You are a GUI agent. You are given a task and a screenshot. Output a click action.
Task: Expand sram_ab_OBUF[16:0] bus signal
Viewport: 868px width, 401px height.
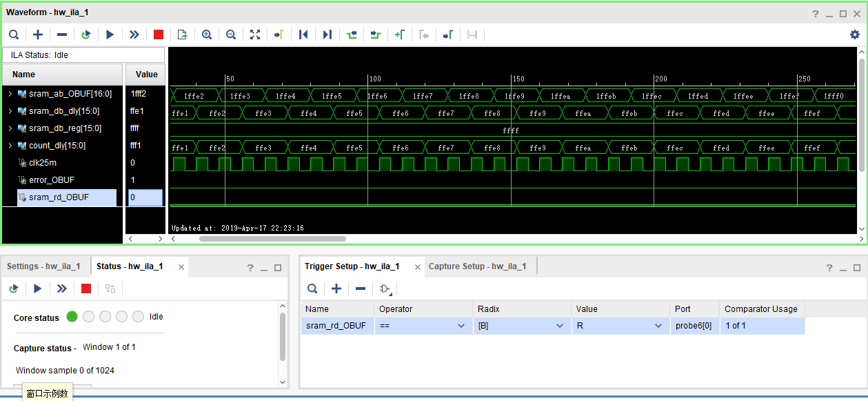click(10, 94)
